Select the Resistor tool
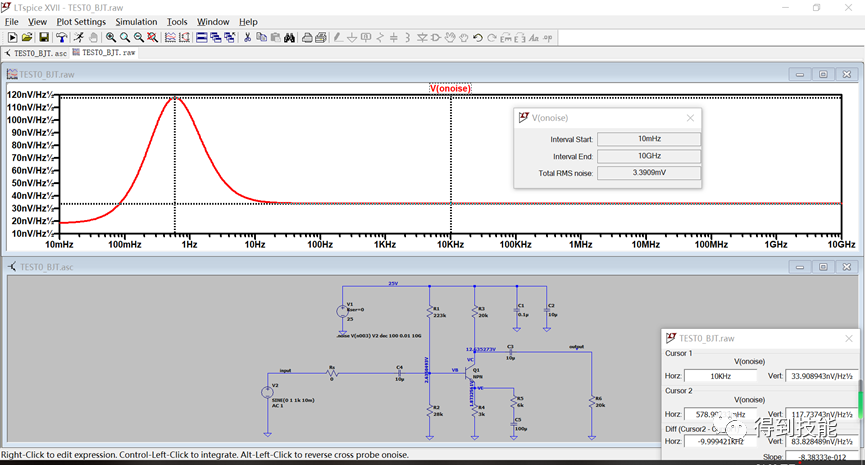This screenshot has width=865, height=465. 380,38
